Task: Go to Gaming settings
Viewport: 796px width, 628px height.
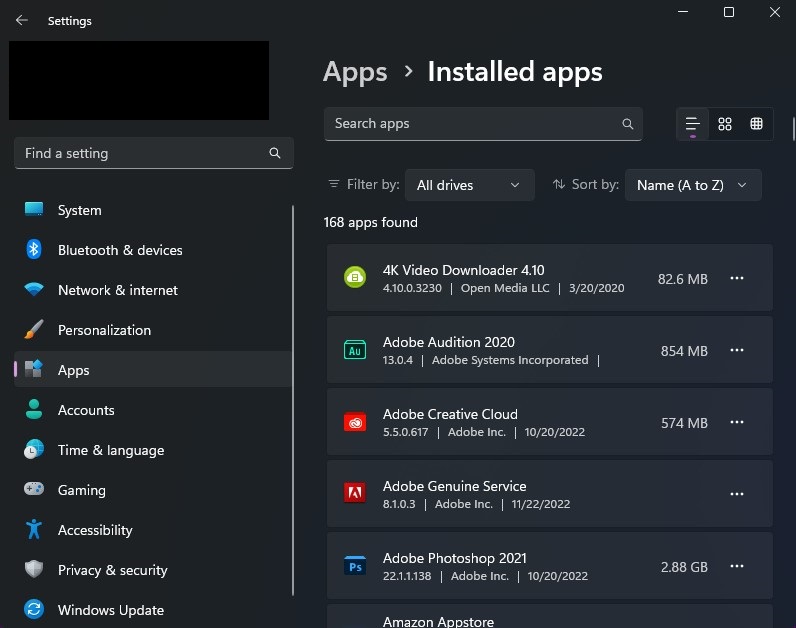Action: click(x=152, y=490)
